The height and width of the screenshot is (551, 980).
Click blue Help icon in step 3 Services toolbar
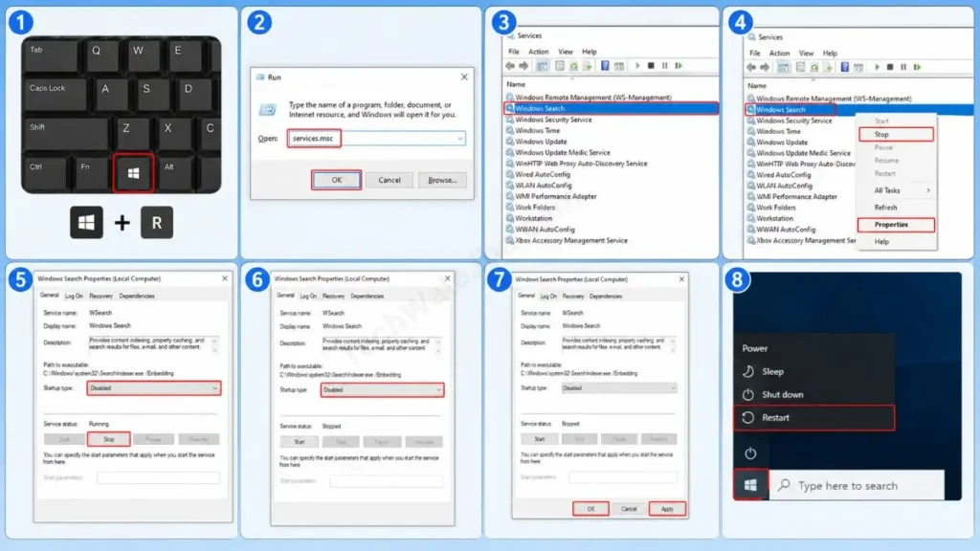click(x=605, y=66)
